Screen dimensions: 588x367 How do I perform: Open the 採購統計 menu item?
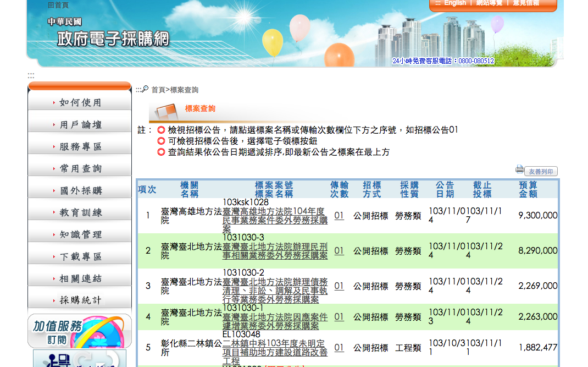click(x=80, y=300)
